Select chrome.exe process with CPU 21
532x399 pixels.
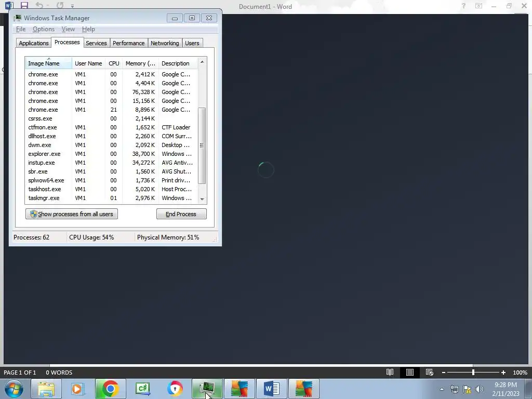pyautogui.click(x=111, y=110)
